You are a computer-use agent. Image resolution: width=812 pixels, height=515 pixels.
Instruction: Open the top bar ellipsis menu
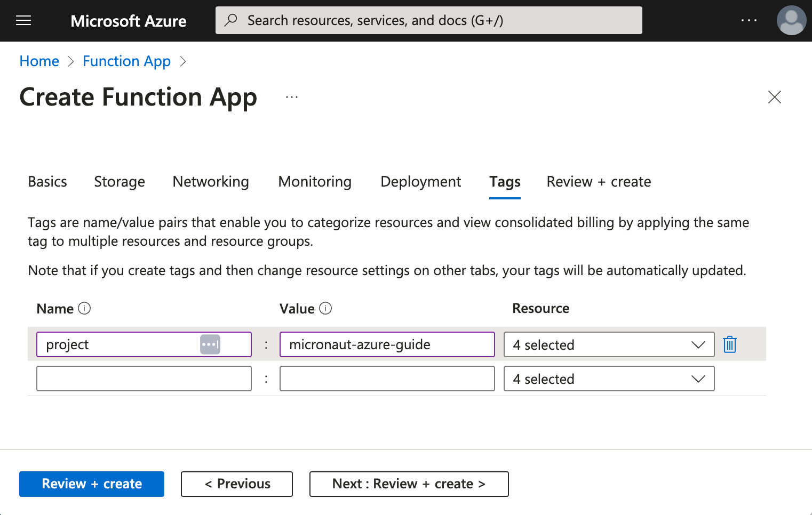(749, 20)
